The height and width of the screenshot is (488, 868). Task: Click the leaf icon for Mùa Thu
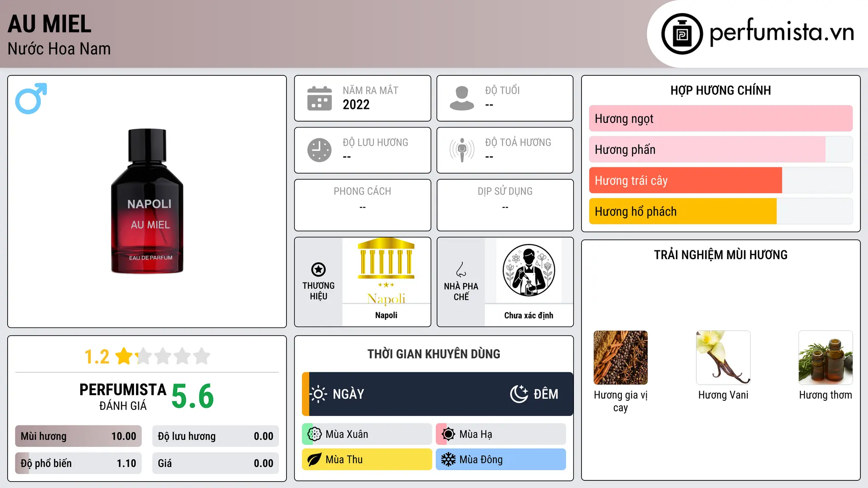(314, 460)
